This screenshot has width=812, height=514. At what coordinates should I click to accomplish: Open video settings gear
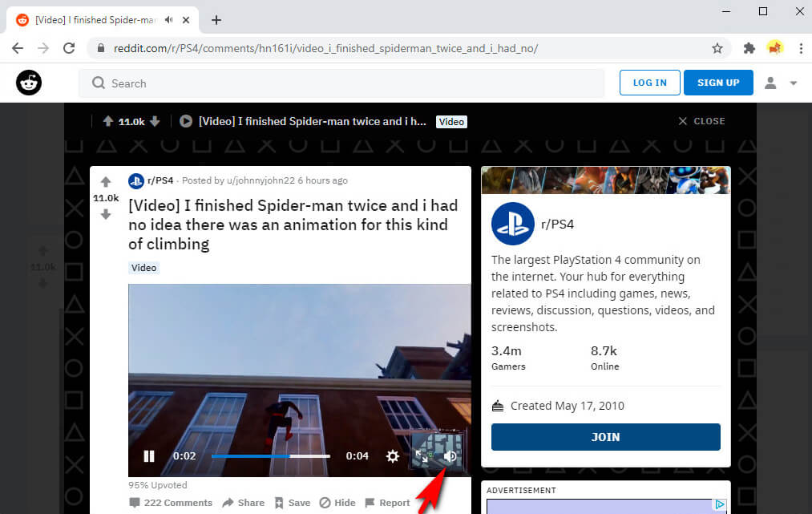click(x=393, y=456)
